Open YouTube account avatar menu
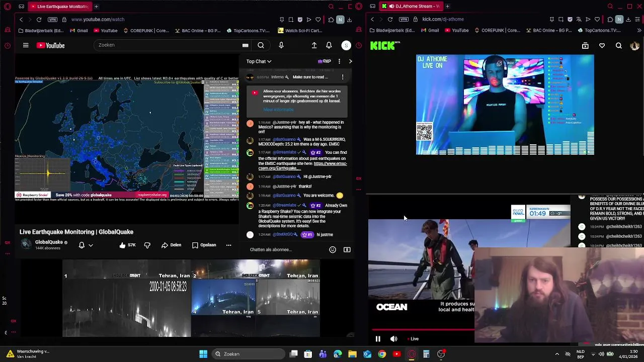 [x=346, y=45]
